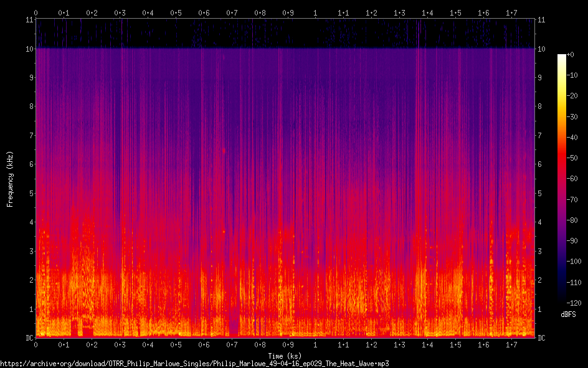Click the 1 tick on the bottom time axis
Screen dimensions: 588x368
click(315, 344)
